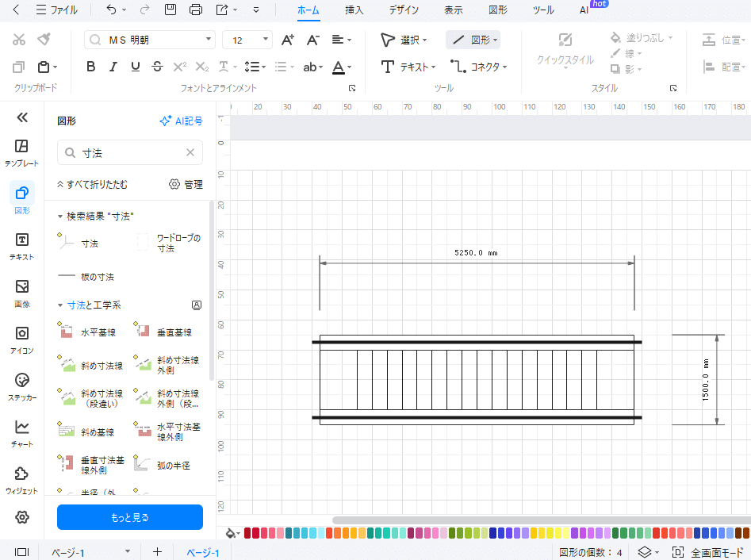
Task: Click the back arrow icon
Action: click(x=16, y=10)
